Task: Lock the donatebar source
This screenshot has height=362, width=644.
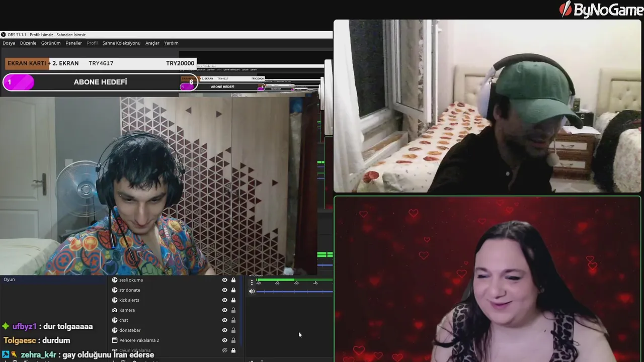Action: click(233, 330)
